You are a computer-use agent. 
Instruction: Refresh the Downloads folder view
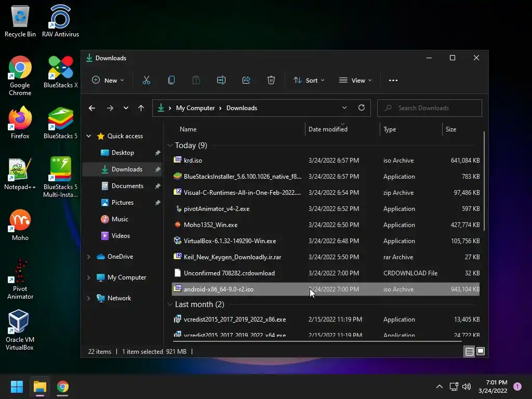[x=362, y=108]
